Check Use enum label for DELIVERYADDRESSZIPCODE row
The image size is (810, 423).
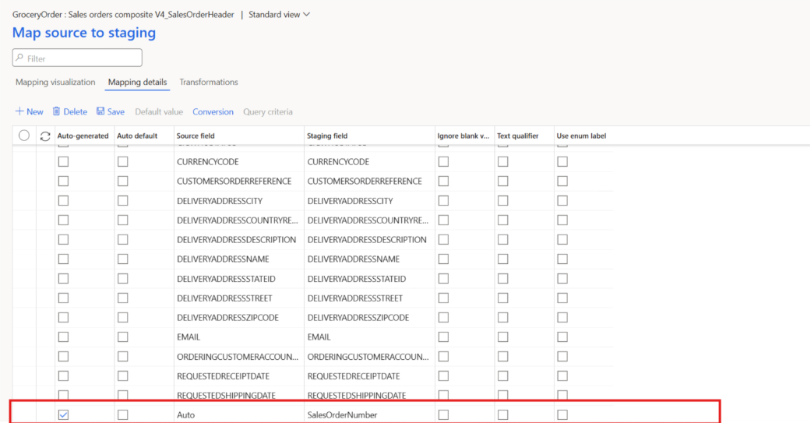point(563,318)
